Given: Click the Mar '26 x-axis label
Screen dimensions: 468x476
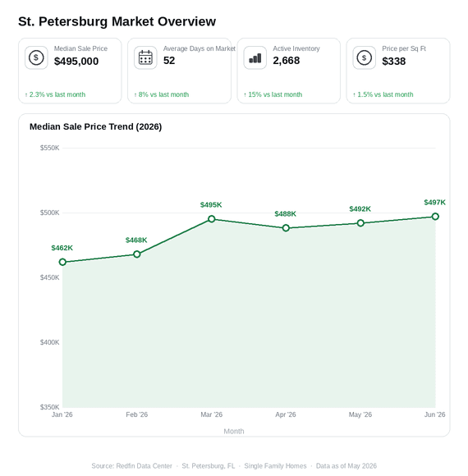Looking at the screenshot, I should coord(211,414).
